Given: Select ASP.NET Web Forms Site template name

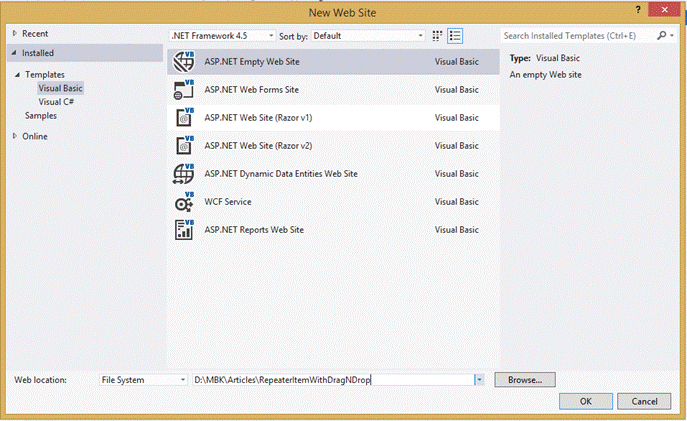Looking at the screenshot, I should coord(251,89).
